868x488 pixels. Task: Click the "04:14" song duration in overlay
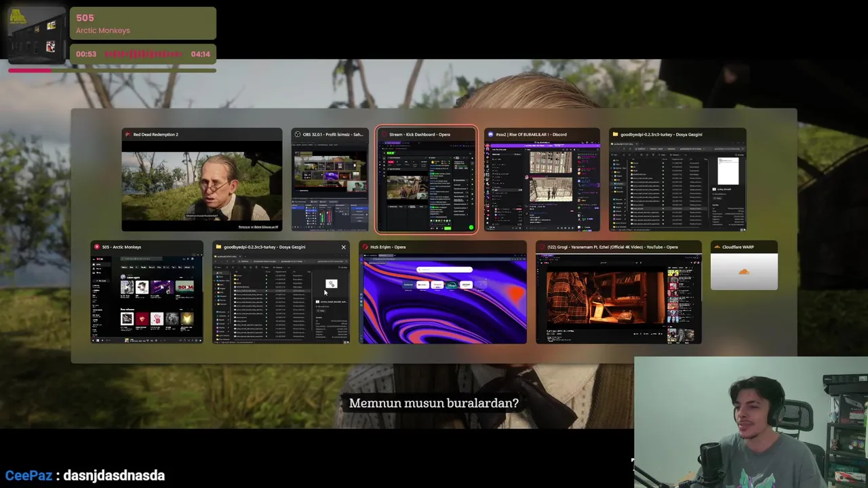pos(200,54)
